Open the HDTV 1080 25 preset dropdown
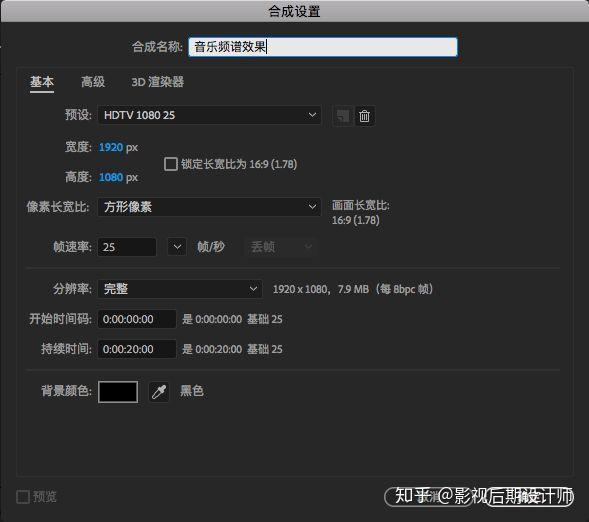The image size is (589, 522). 210,115
